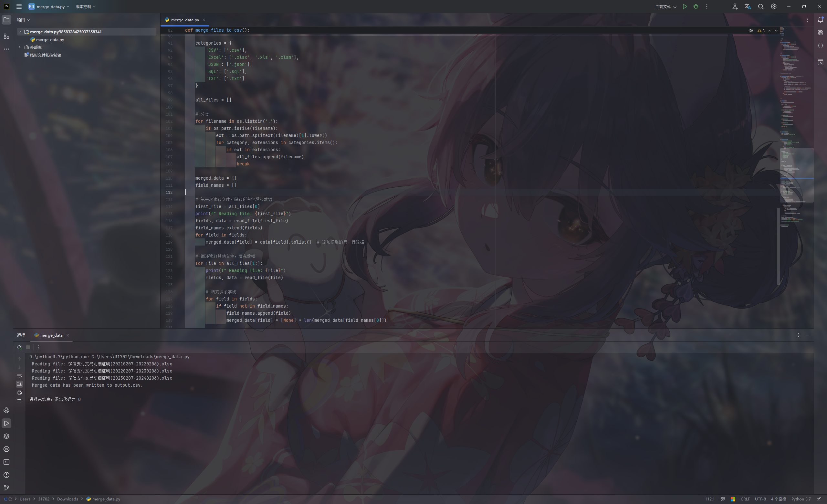
Task: Click the translation icon in the top toolbar
Action: (x=748, y=6)
